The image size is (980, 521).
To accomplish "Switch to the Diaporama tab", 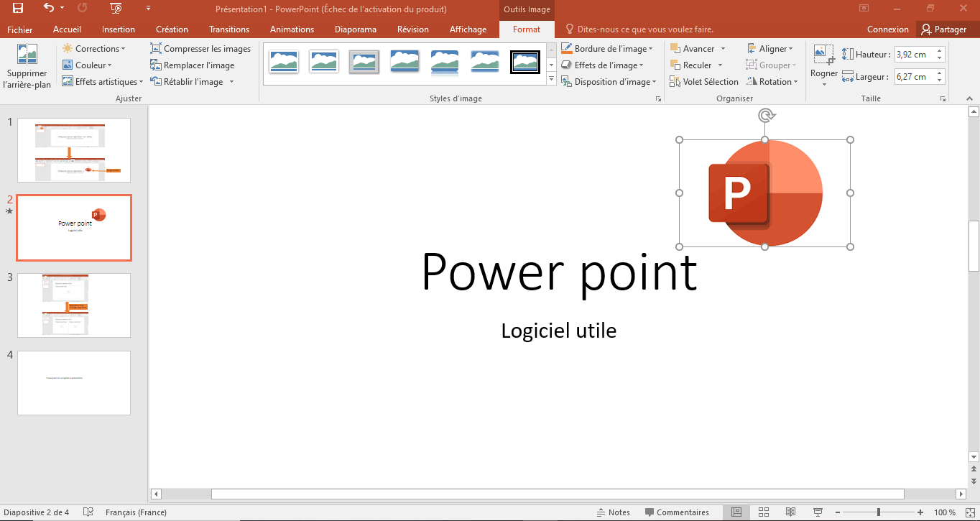I will (356, 29).
